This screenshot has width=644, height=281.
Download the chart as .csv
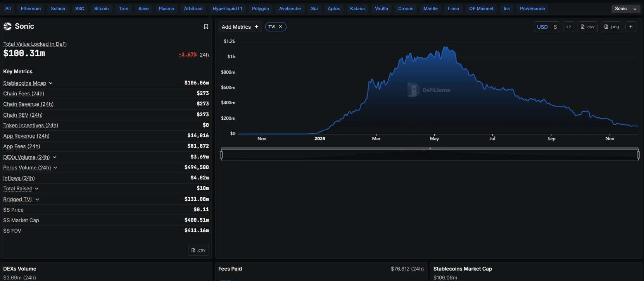(x=587, y=27)
